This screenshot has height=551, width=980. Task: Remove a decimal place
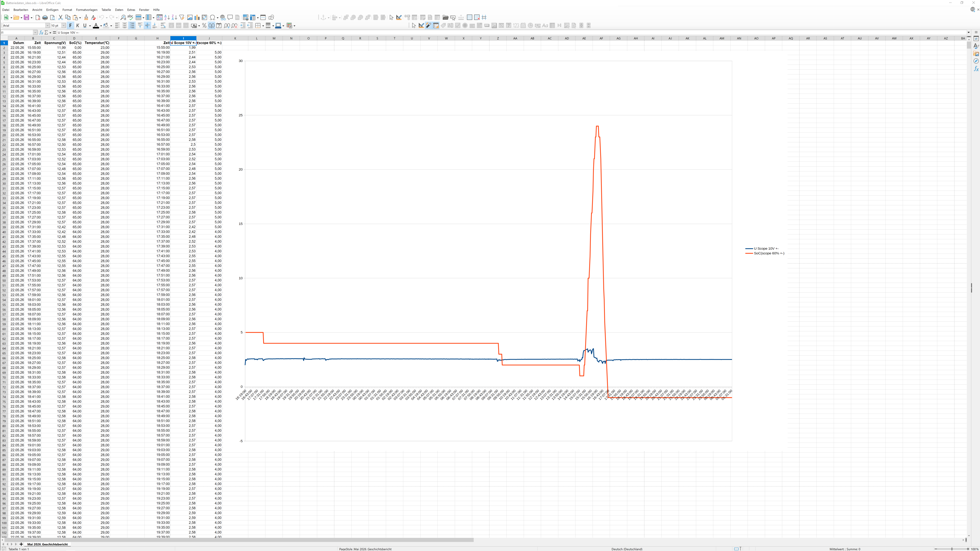[234, 26]
